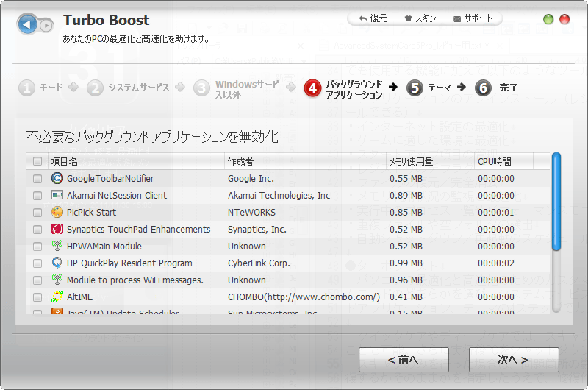
Task: Select the AltIME name
Action: click(79, 297)
